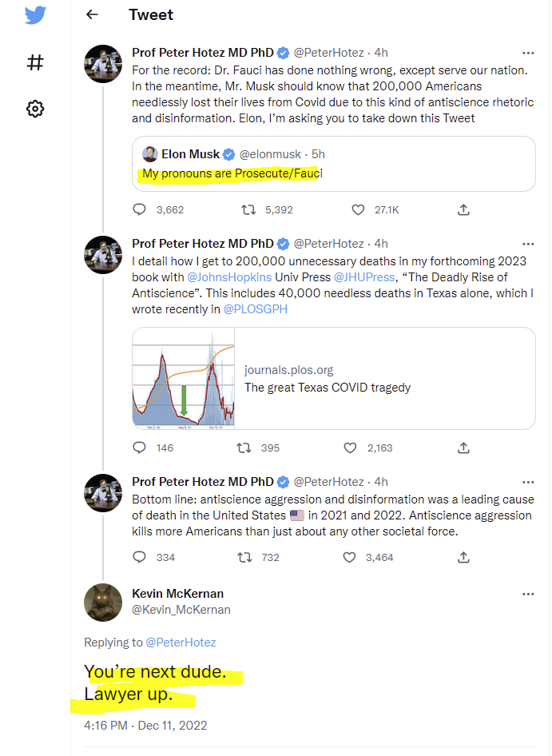Screen dimensions: 552x756
Task: Open the @PeterHotez link in 'Replying to'
Action: [x=181, y=642]
